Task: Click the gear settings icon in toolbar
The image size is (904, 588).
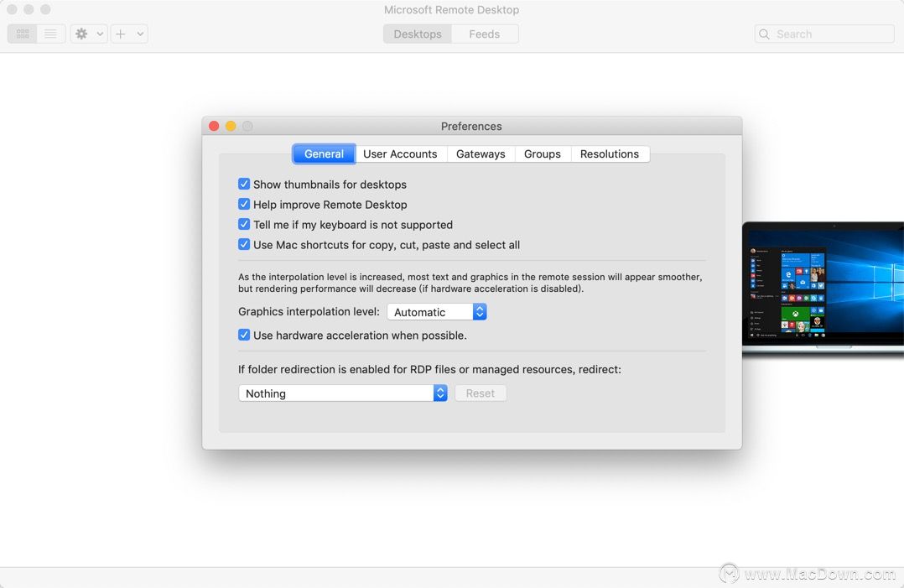Action: 81,34
